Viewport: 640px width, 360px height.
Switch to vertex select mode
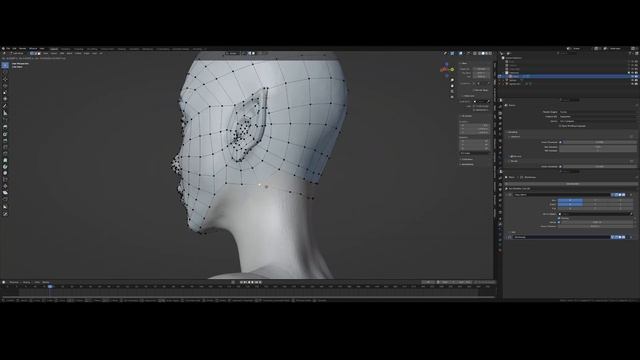32,53
